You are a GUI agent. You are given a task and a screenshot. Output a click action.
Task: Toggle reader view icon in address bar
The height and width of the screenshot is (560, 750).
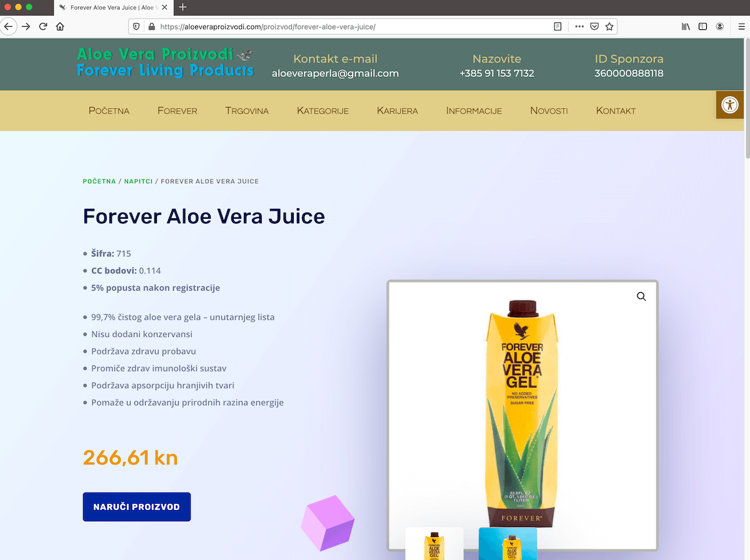[557, 27]
